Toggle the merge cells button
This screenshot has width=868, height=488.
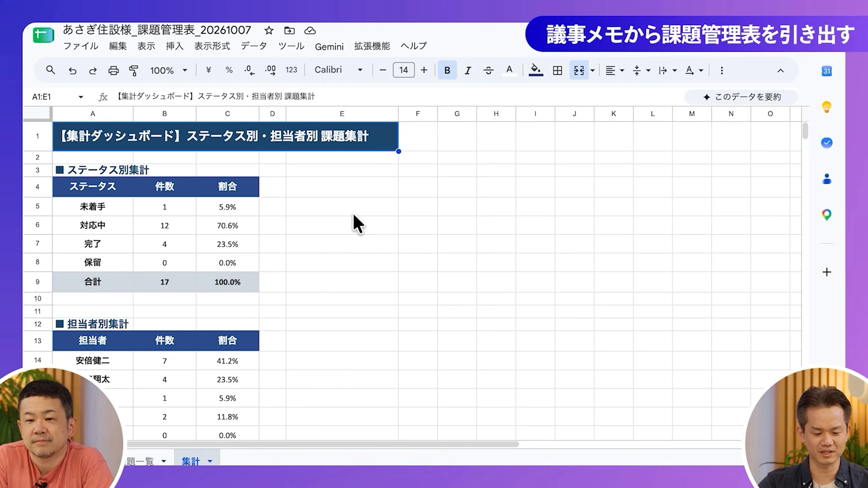[579, 70]
